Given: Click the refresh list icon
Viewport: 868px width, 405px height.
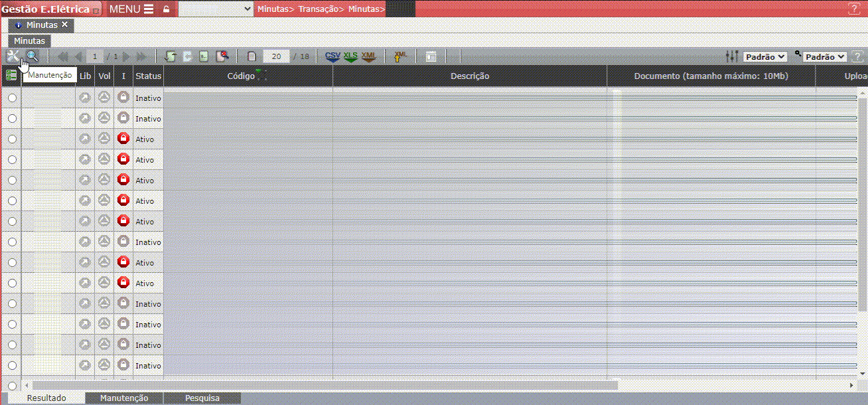Looking at the screenshot, I should tap(171, 56).
